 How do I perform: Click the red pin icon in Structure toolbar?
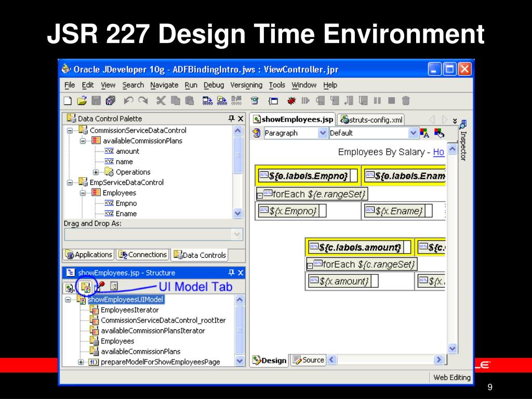point(100,287)
